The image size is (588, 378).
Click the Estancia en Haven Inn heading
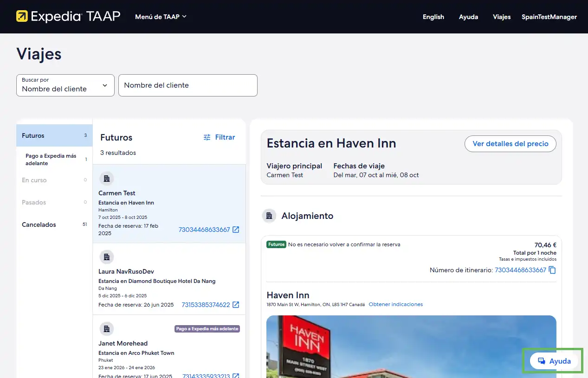[331, 143]
